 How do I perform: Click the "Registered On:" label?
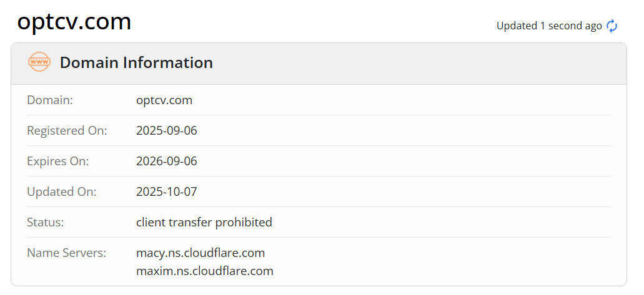pos(67,130)
